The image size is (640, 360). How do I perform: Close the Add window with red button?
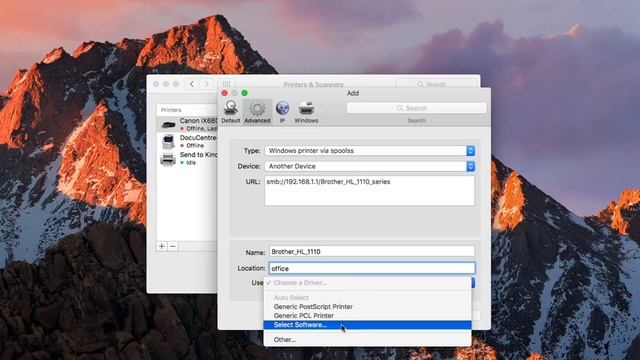[x=224, y=93]
